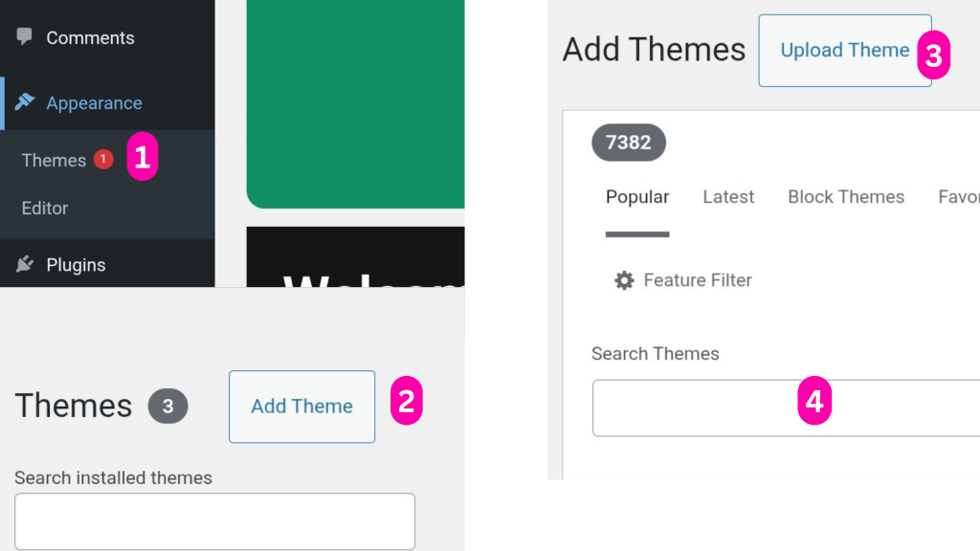This screenshot has height=551, width=980.
Task: Expand the Feature Filter options
Action: click(683, 280)
